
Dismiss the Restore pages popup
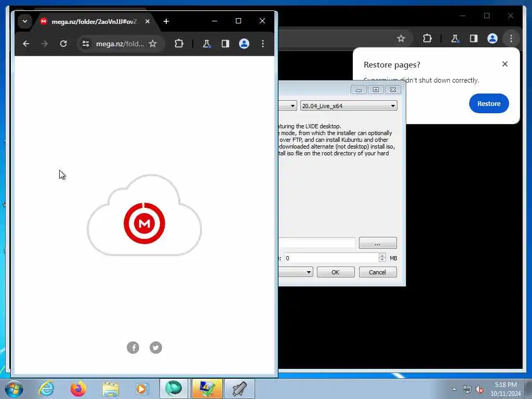(x=505, y=64)
